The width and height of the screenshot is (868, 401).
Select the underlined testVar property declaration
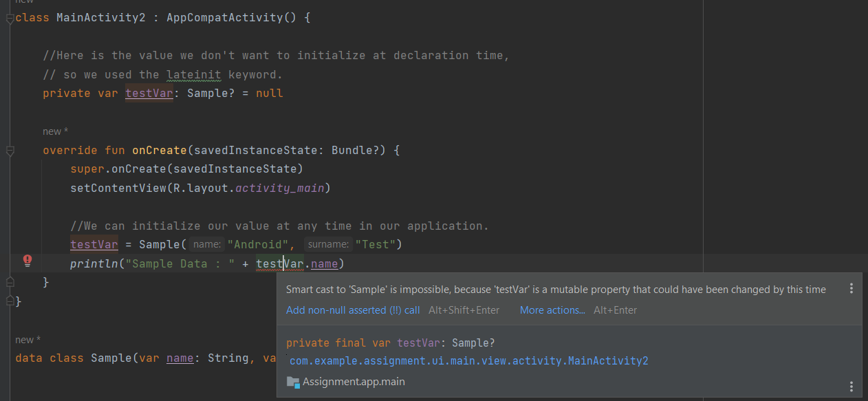coord(149,93)
